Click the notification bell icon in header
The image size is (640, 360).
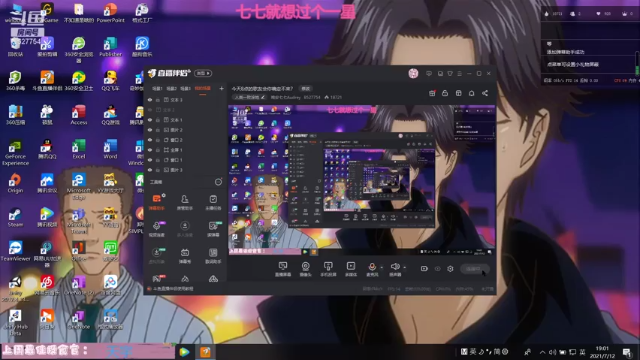tap(471, 93)
